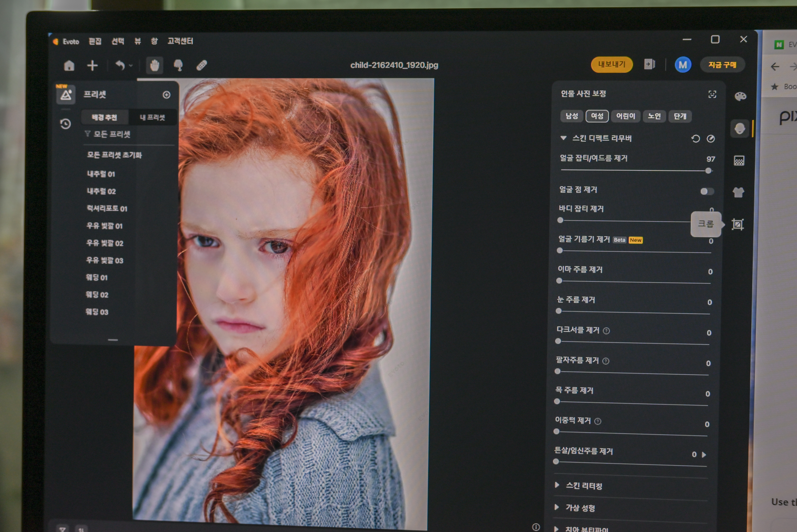The image size is (797, 532).
Task: Open the 창 menu
Action: coord(154,41)
